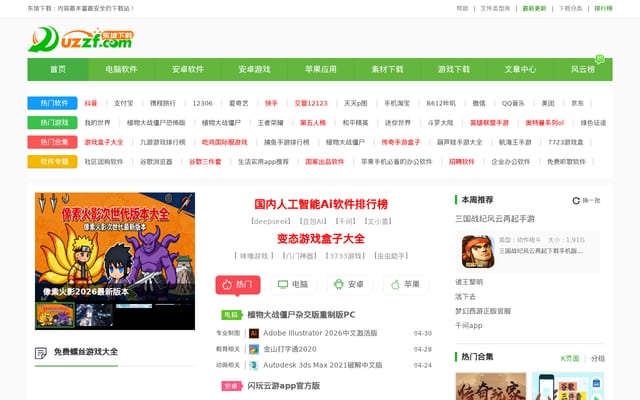This screenshot has height=400, width=640.
Task: Select the first carousel thumbnail (pixel Naruto)
Action: pos(55,316)
